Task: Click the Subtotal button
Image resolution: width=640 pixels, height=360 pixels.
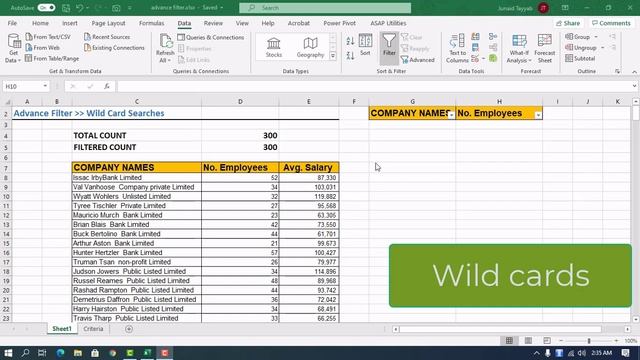Action: pos(580,58)
